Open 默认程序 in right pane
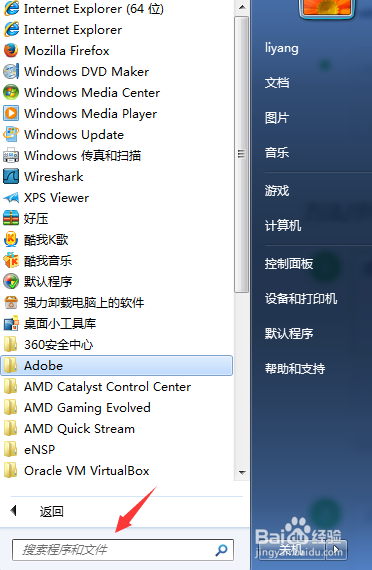 click(289, 333)
